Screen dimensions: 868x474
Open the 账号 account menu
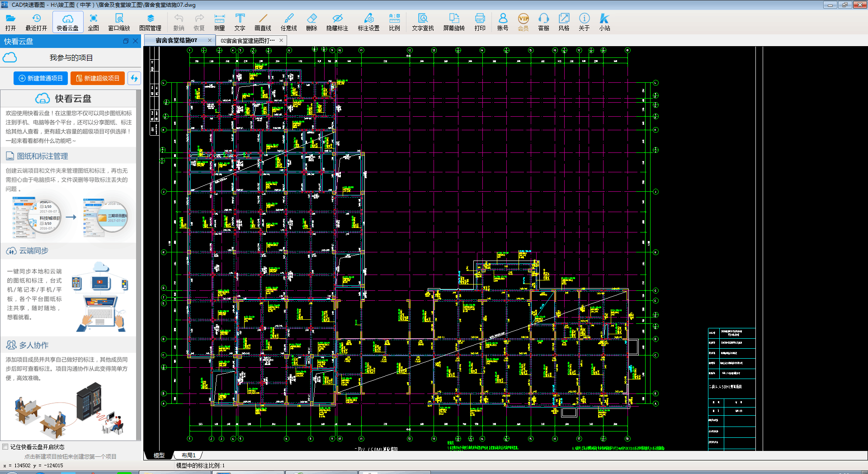tap(503, 22)
